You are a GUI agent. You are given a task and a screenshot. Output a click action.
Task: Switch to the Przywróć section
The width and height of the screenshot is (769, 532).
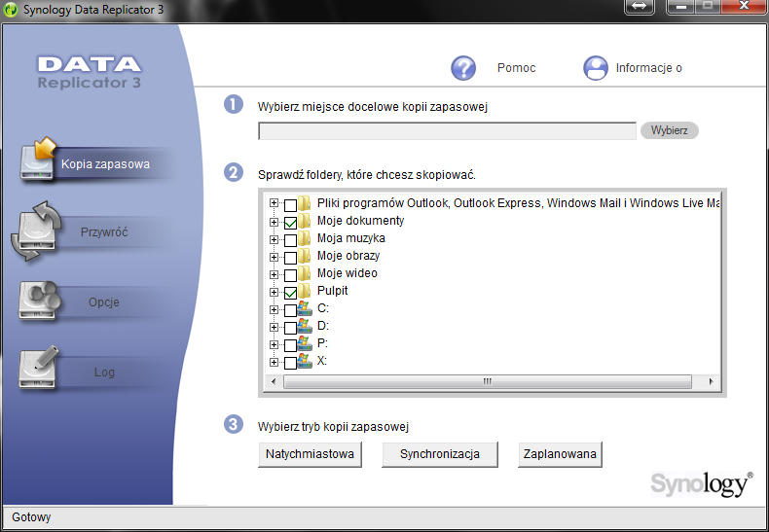pyautogui.click(x=104, y=231)
